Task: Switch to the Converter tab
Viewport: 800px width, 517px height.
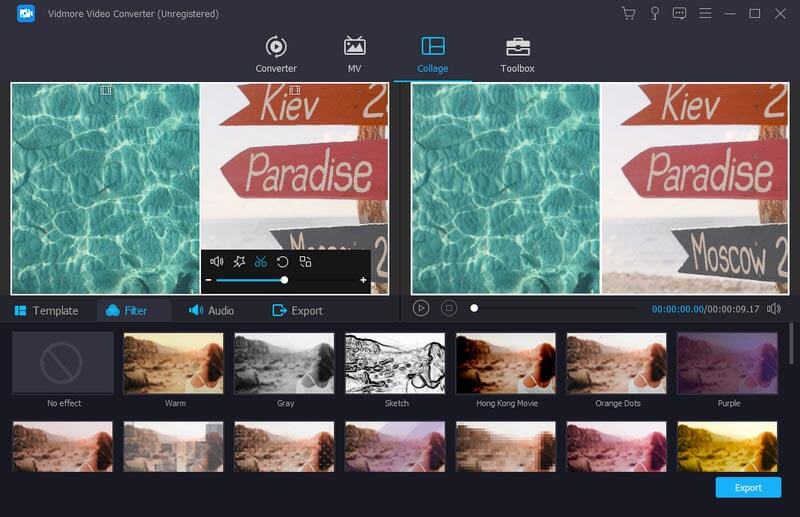Action: [276, 55]
